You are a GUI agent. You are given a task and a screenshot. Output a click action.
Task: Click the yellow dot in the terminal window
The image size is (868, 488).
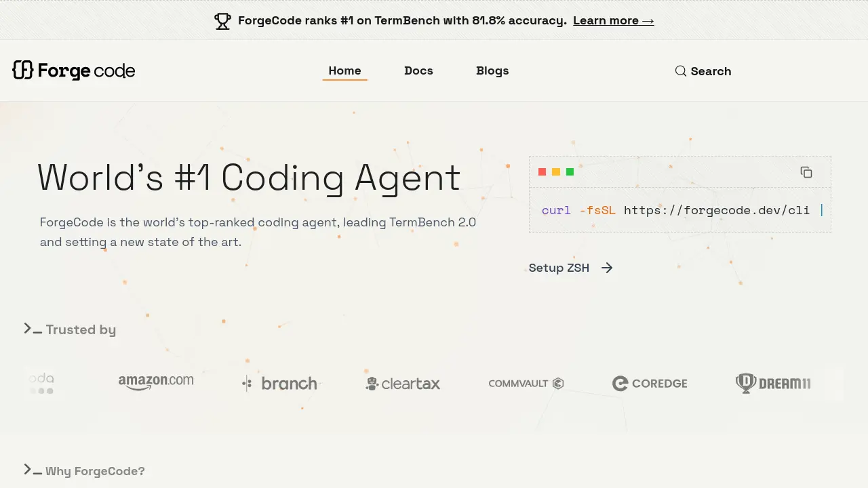pos(556,172)
